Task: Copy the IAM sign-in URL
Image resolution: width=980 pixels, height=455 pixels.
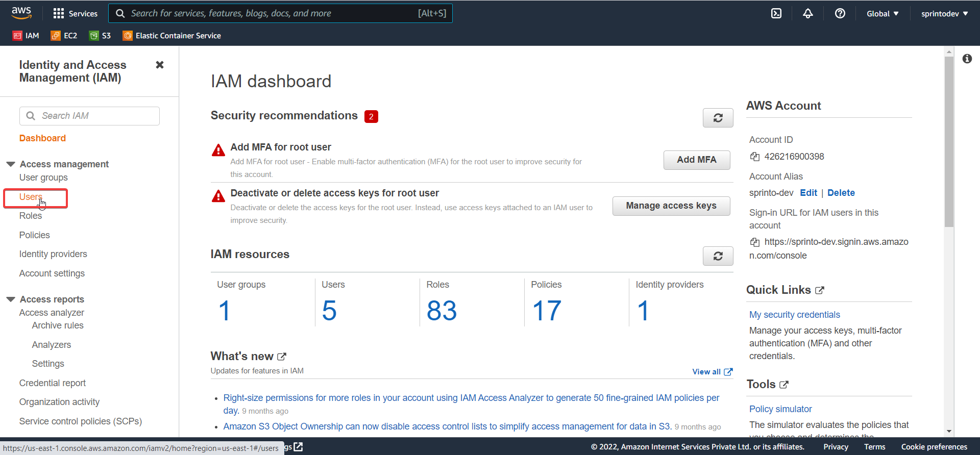Action: point(754,242)
